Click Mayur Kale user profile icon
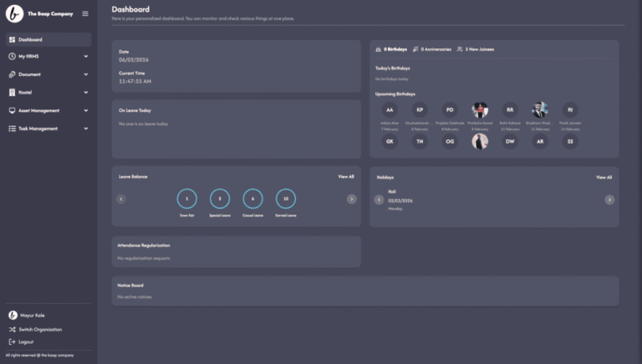The height and width of the screenshot is (364, 642). 13,316
